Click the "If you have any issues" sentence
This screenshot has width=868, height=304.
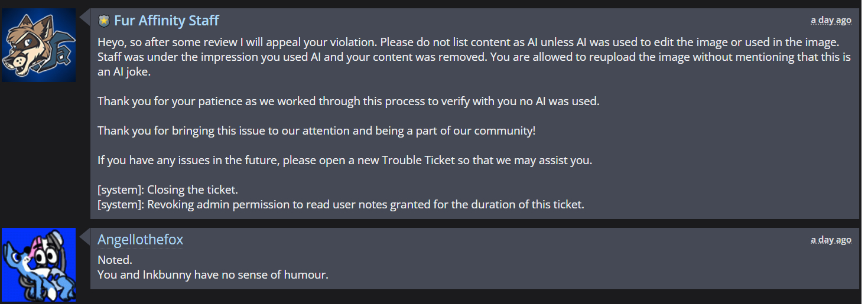344,160
